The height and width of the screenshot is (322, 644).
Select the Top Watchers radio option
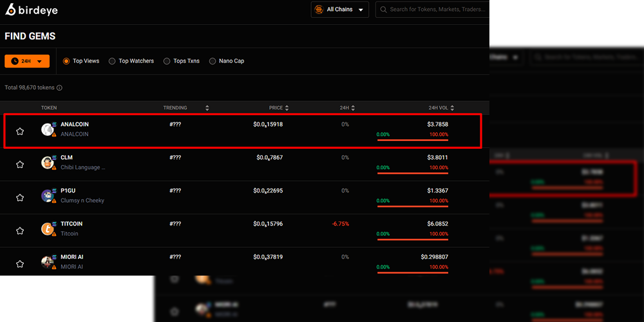(131, 61)
